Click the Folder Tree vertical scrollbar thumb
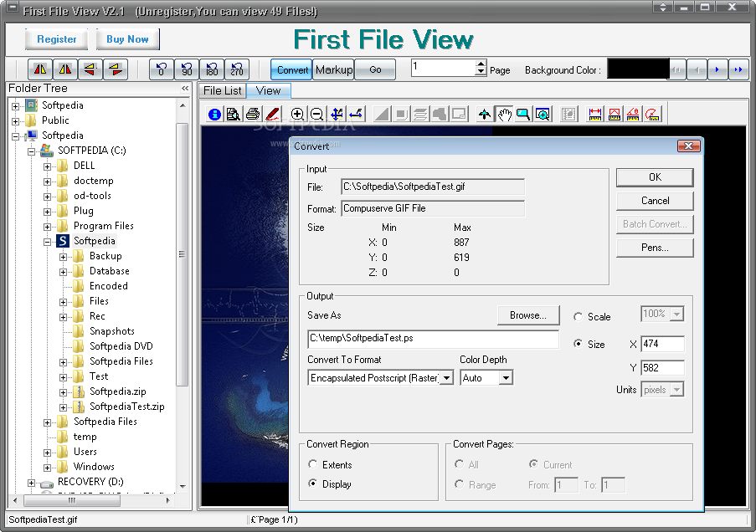Image resolution: width=756 pixels, height=532 pixels. pyautogui.click(x=183, y=254)
